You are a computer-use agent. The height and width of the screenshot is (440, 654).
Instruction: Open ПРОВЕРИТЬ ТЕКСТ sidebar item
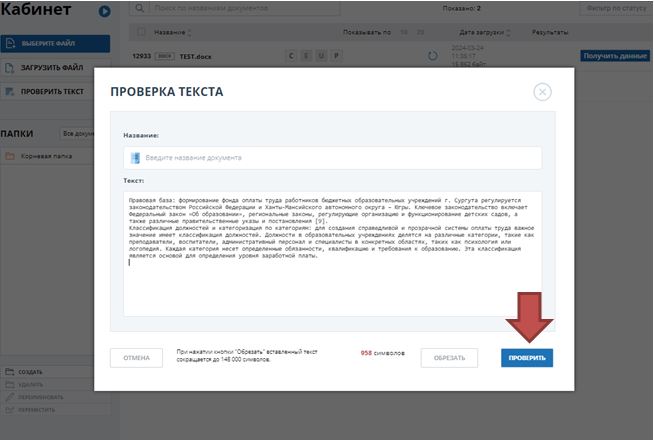(x=54, y=92)
